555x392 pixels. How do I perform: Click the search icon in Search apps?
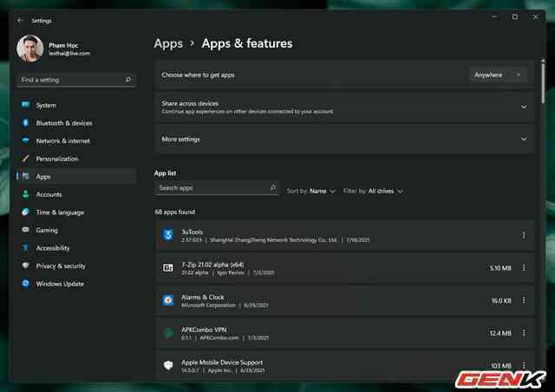(x=273, y=187)
